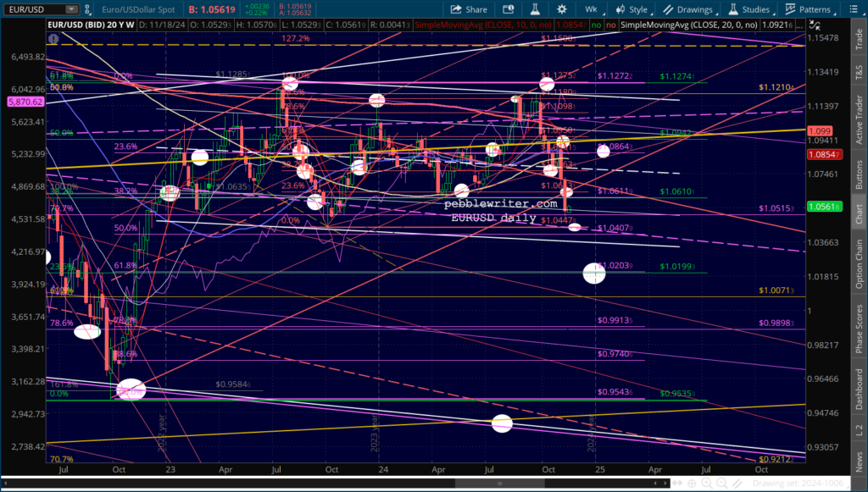Click the $1.0199 green level label

point(676,267)
